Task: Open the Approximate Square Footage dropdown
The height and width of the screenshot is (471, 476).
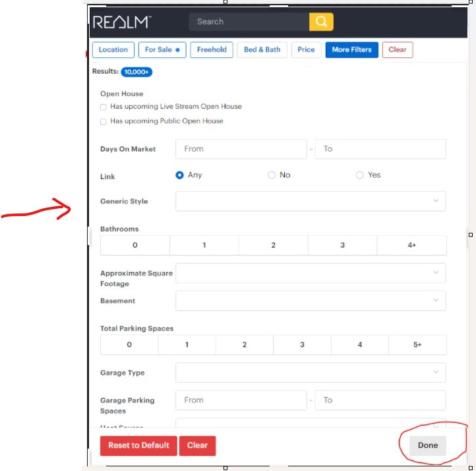Action: pos(310,273)
